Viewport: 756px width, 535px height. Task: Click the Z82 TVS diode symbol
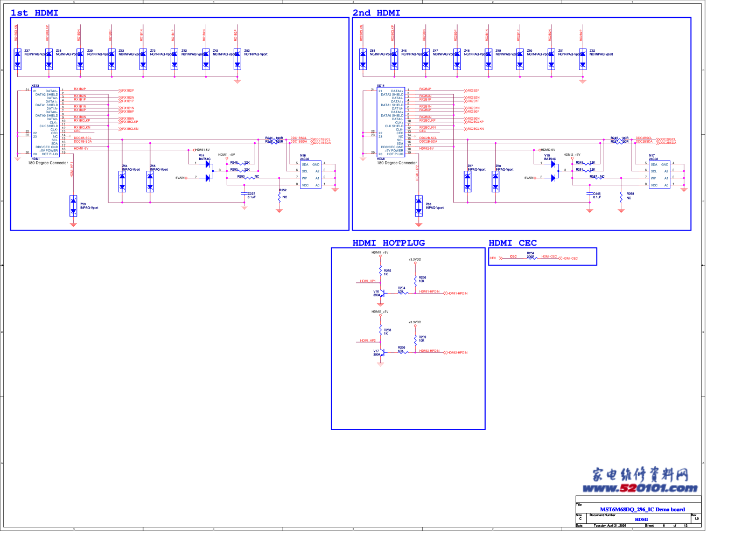[x=237, y=59]
